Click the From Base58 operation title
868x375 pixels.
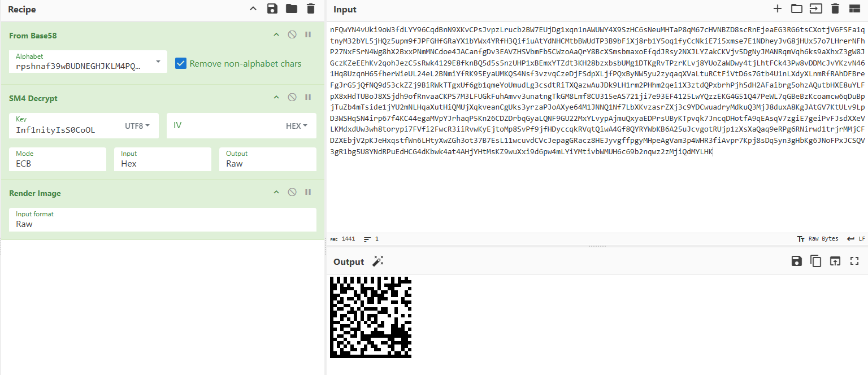(33, 36)
